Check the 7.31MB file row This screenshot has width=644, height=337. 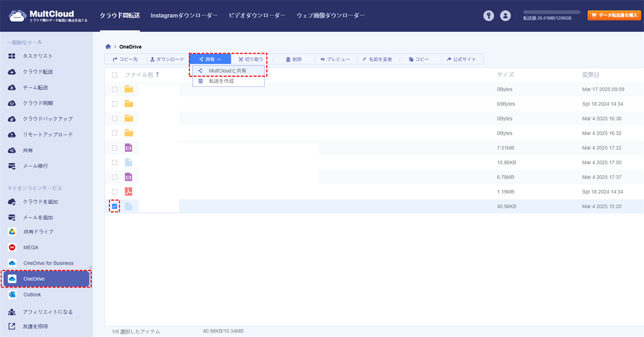point(114,148)
